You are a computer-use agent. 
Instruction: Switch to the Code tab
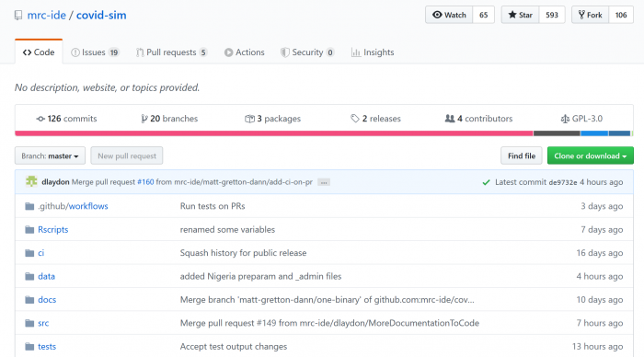pos(39,52)
